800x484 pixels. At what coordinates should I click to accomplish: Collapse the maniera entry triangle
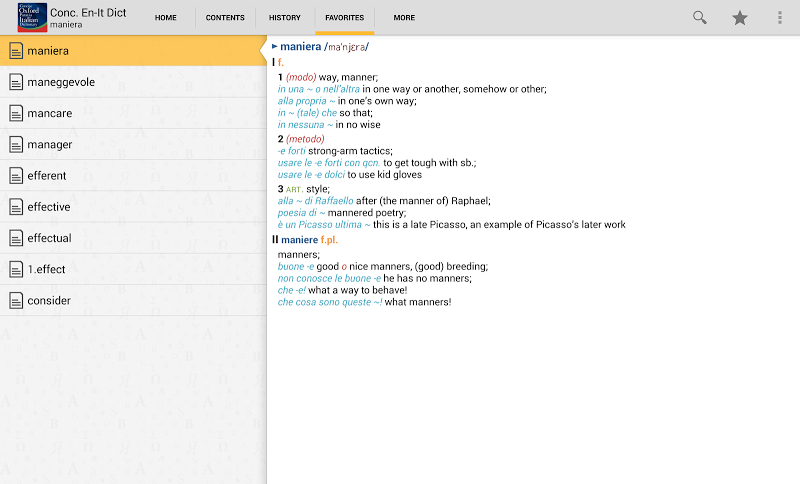[x=275, y=47]
